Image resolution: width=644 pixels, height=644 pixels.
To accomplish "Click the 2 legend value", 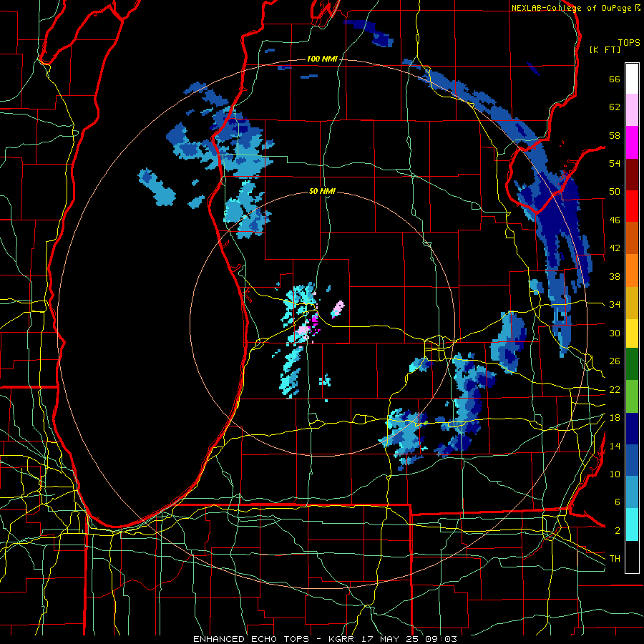I will [618, 531].
